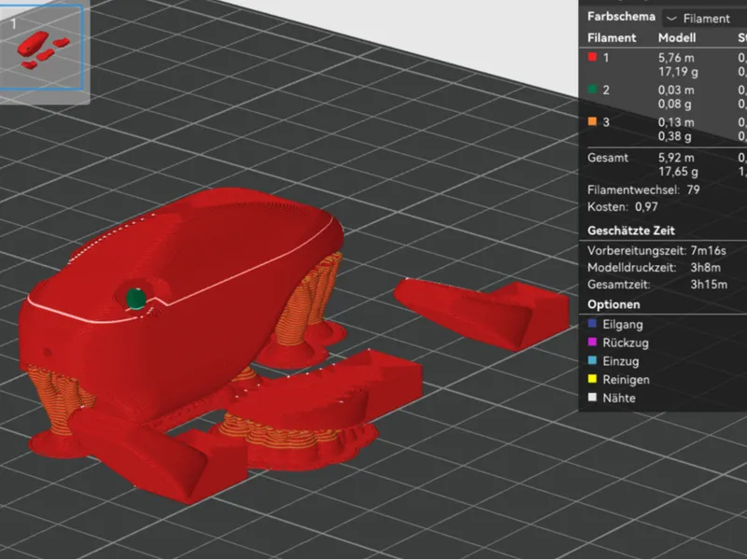This screenshot has height=560, width=747.
Task: Toggle Eilgang visibility option
Action: 592,324
